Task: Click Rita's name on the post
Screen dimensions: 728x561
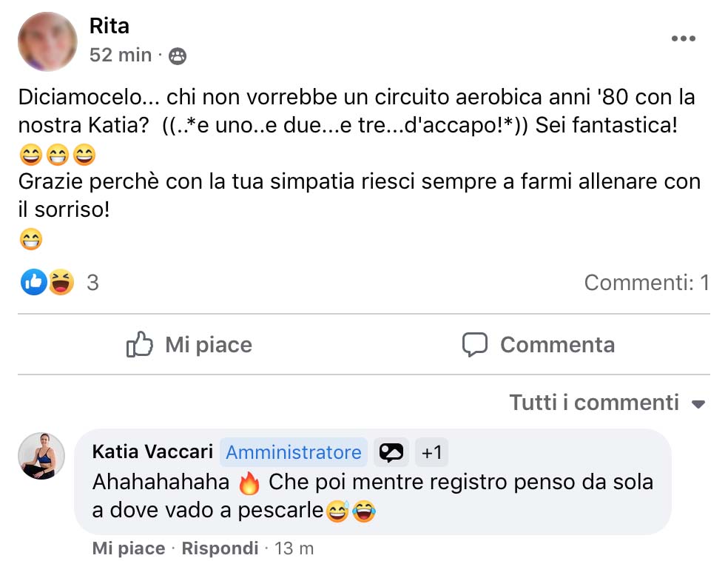Action: pos(109,27)
